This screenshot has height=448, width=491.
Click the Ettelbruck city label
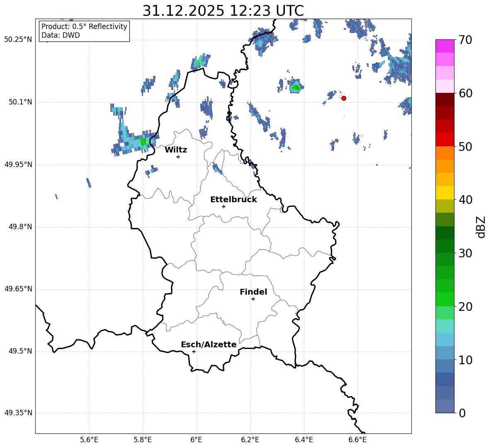(x=233, y=199)
